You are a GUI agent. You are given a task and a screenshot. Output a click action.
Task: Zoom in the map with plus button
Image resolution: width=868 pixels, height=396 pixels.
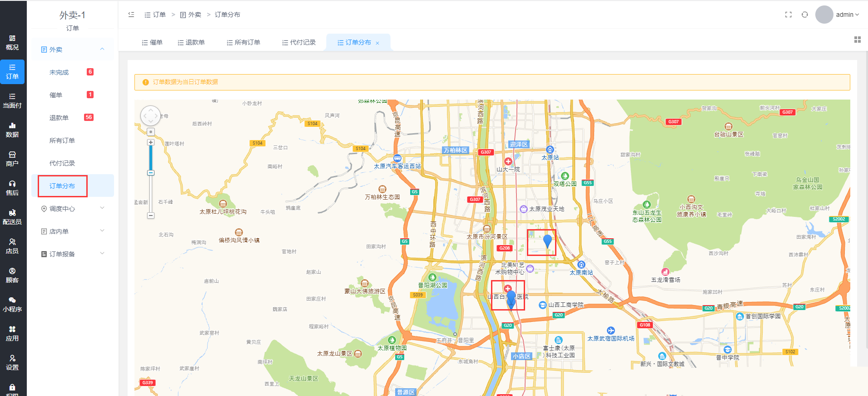(x=151, y=142)
